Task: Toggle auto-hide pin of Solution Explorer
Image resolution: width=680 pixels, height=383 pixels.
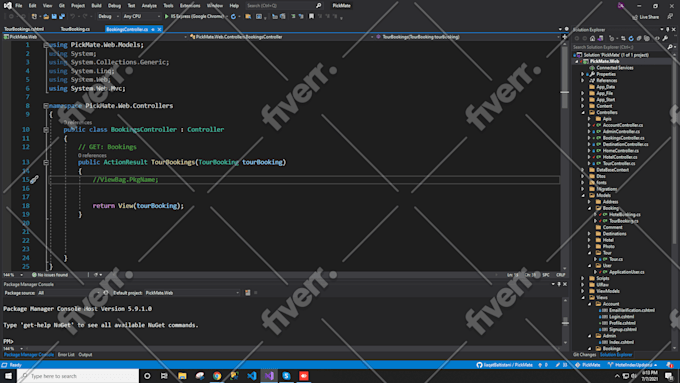Action: (x=667, y=29)
